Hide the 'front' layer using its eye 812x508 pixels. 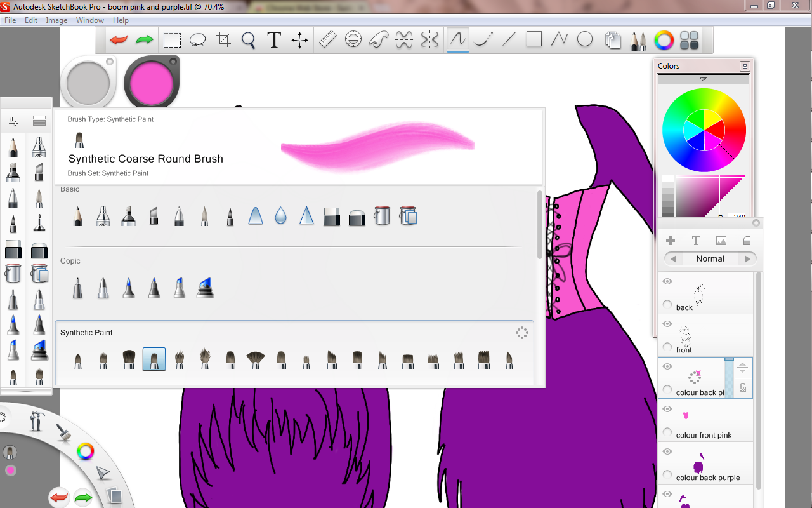(x=667, y=324)
